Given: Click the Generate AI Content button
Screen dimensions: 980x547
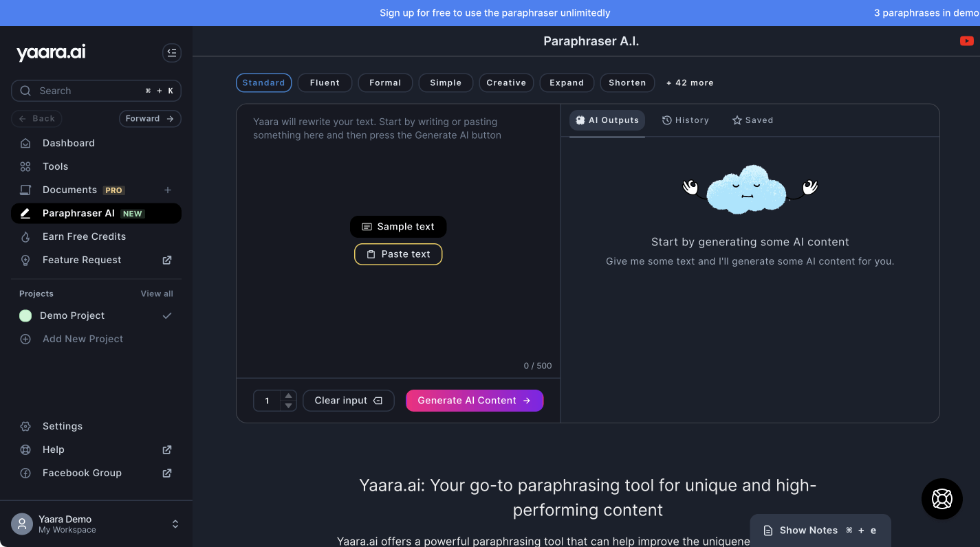Looking at the screenshot, I should pyautogui.click(x=475, y=400).
